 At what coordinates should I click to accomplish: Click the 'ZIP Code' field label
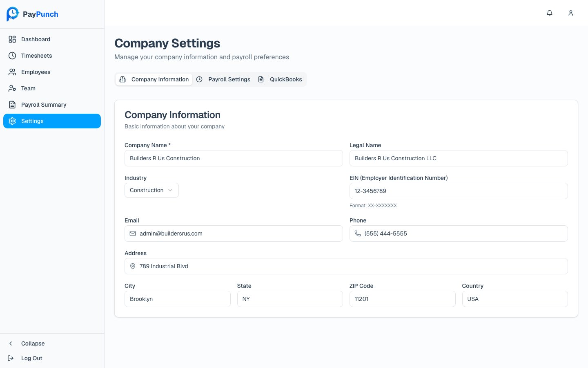361,286
